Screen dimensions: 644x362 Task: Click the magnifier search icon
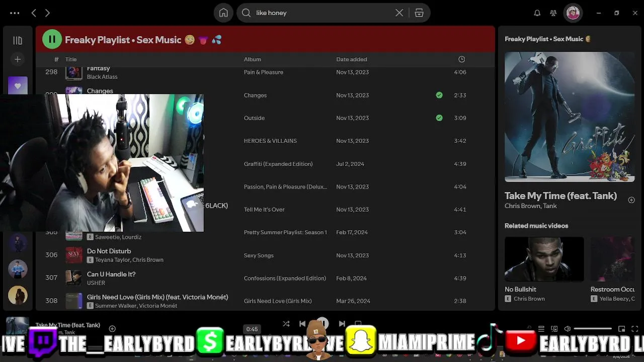pyautogui.click(x=246, y=13)
